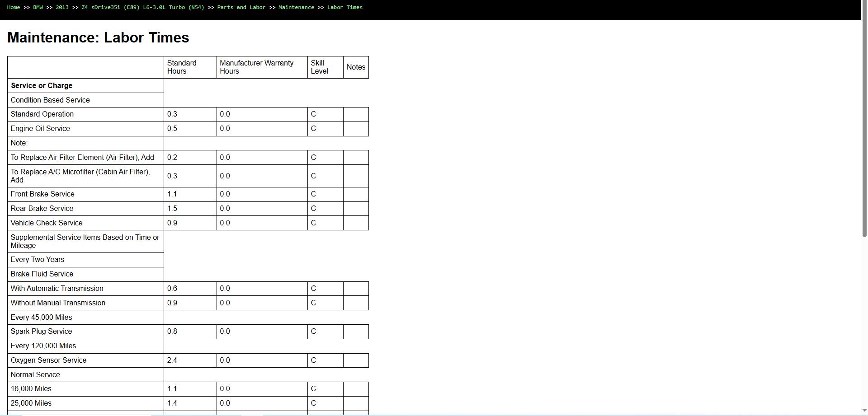Click standard hours 0.2 for Air Filter Element
This screenshot has width=868, height=416.
click(x=190, y=158)
